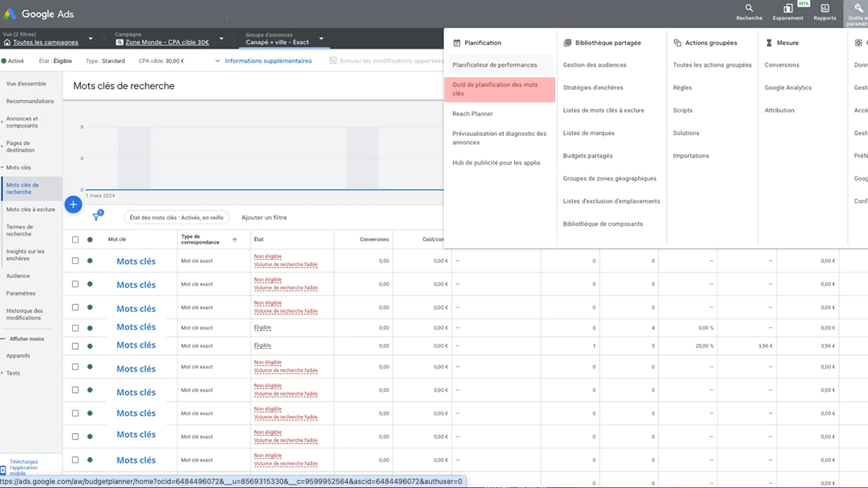Open Budgets partagés
The height and width of the screenshot is (488, 868).
tap(588, 155)
